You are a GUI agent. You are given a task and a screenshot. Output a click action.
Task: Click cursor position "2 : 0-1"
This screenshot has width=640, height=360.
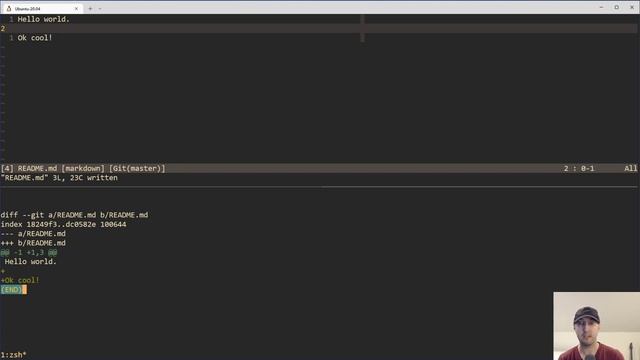coord(579,168)
